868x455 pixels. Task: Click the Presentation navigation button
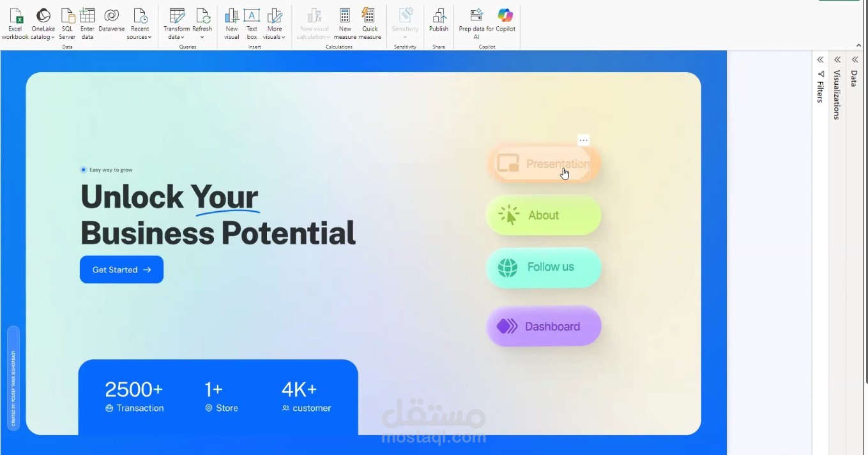point(544,164)
